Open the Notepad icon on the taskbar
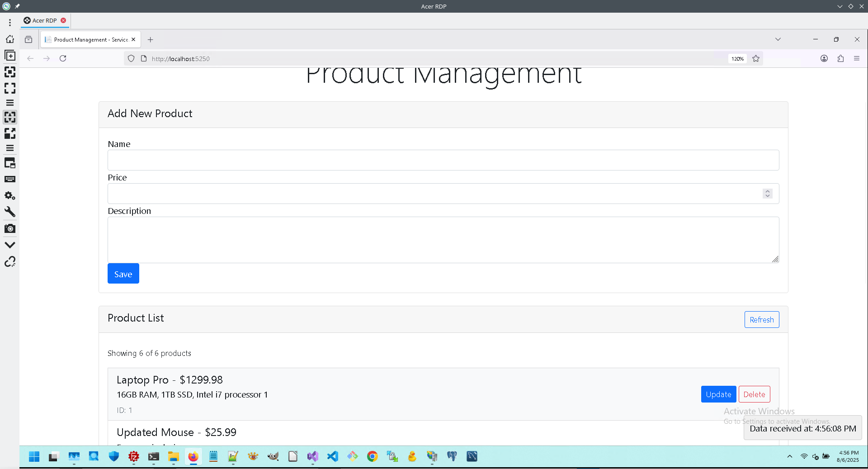The height and width of the screenshot is (469, 868). [x=213, y=456]
